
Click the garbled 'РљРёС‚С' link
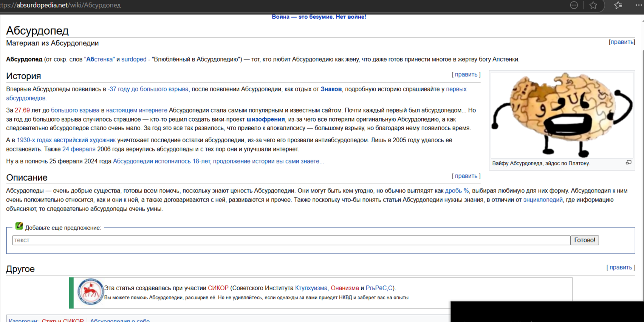click(379, 288)
